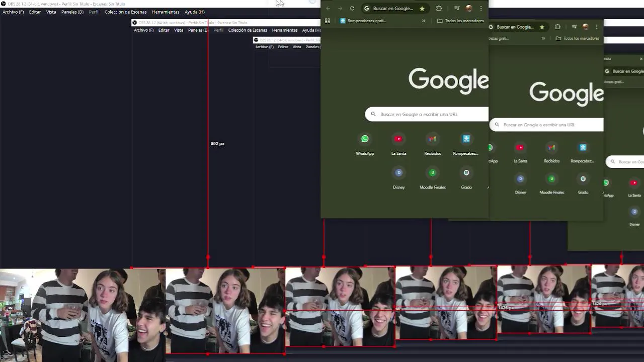This screenshot has width=644, height=362.
Task: Open Rompecabez... shortcut in second Chrome window
Action: tap(583, 153)
